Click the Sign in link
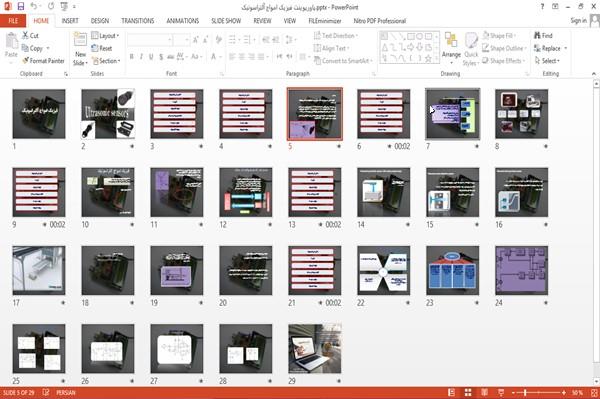Image resolution: width=600 pixels, height=399 pixels. 578,21
